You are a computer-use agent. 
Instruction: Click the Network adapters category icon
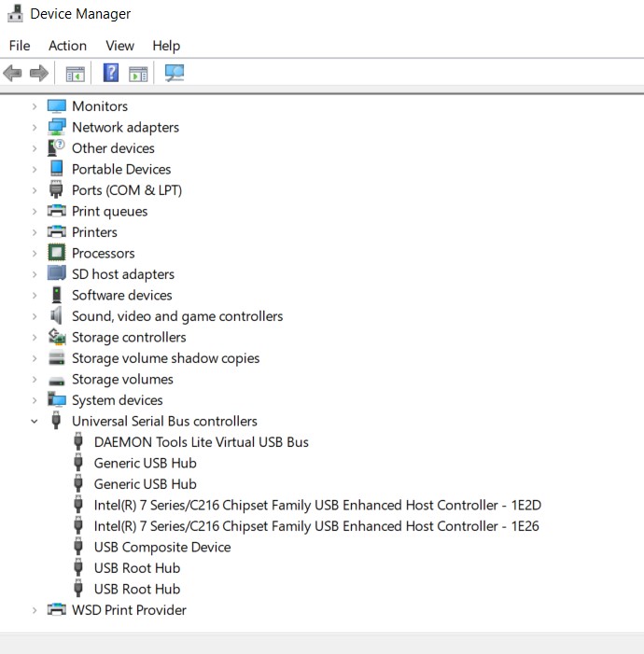tap(56, 127)
